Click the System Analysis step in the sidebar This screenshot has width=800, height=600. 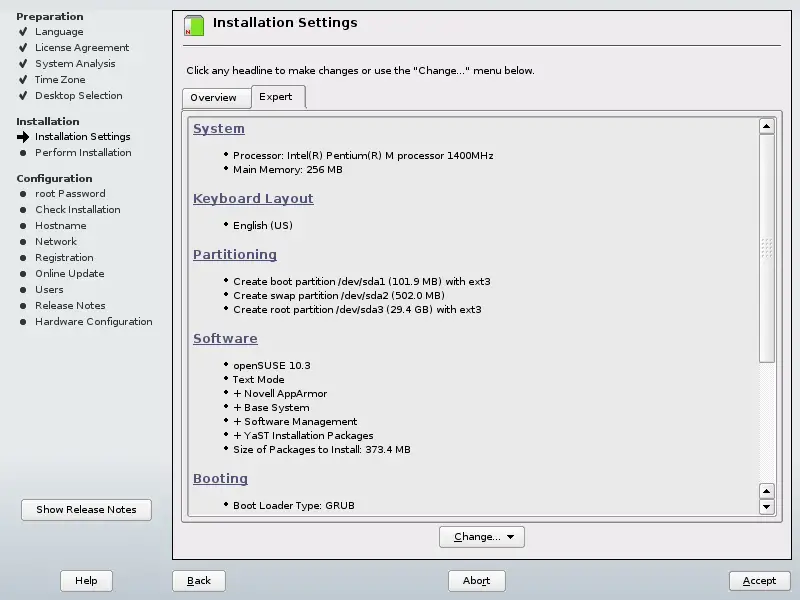[75, 64]
